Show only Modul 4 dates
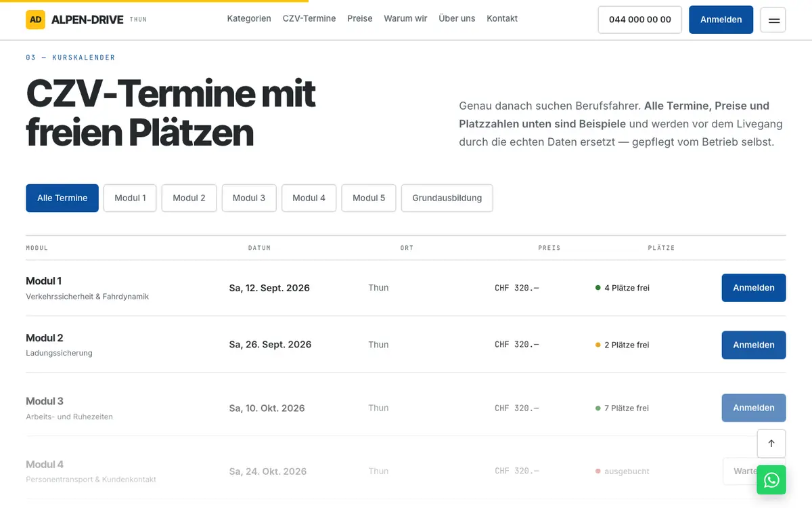The width and height of the screenshot is (812, 508). [309, 198]
